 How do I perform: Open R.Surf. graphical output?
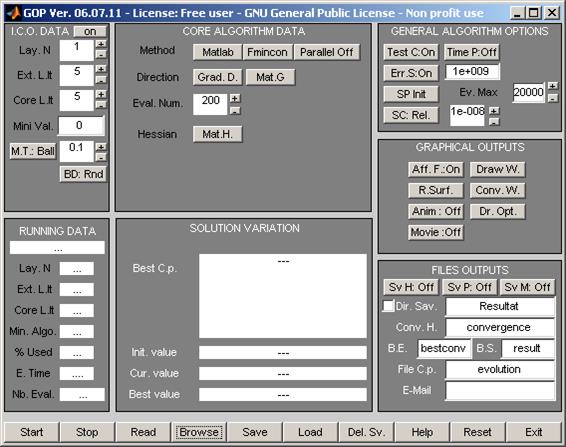coord(436,190)
